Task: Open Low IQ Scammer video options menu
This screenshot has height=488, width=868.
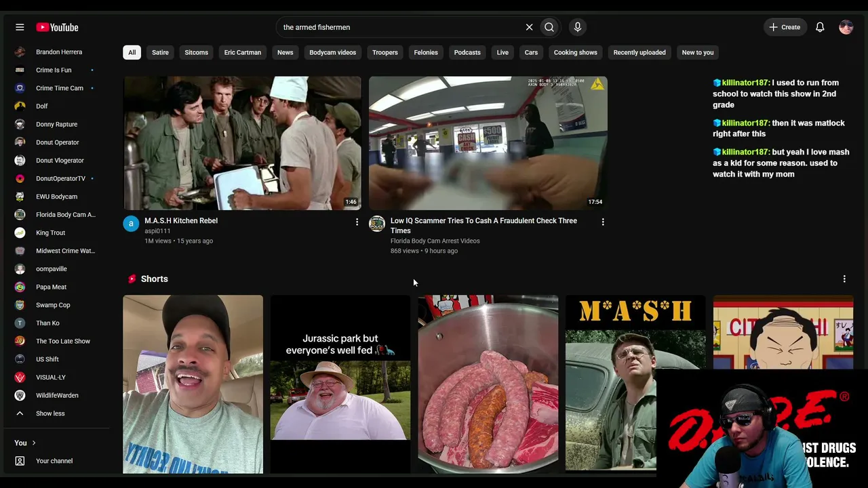Action: point(603,222)
